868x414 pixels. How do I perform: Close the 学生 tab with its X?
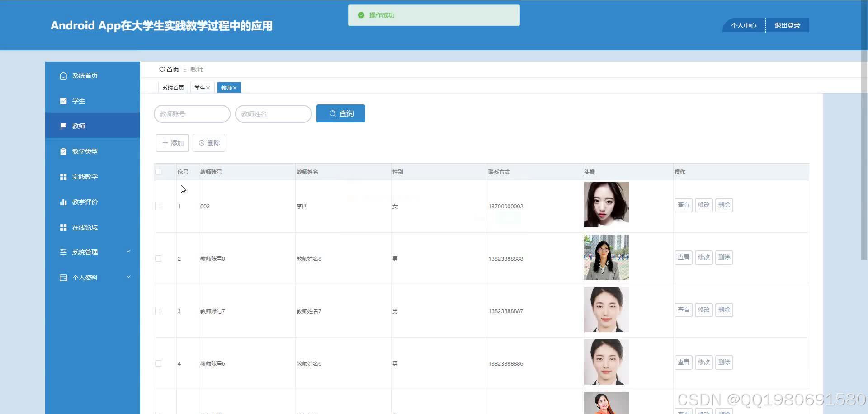(x=208, y=88)
